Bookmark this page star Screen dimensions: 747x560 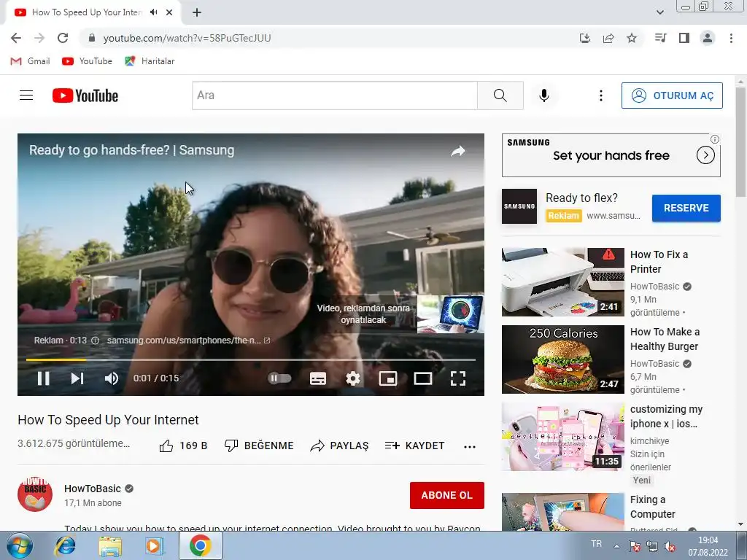(632, 38)
